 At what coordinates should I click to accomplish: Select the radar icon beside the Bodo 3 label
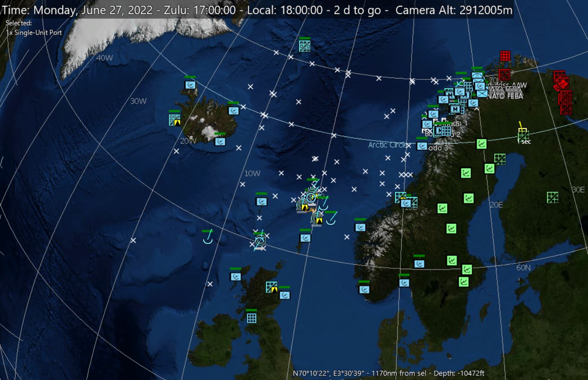click(x=422, y=145)
